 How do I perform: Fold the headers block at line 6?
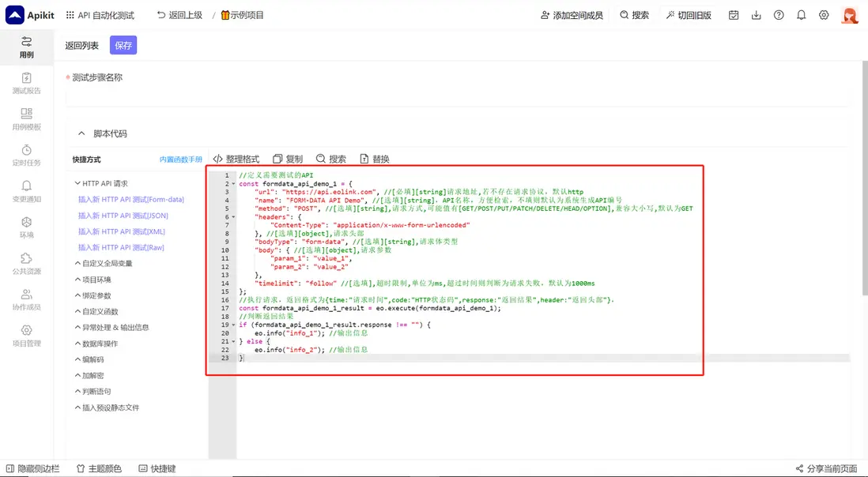(x=233, y=216)
